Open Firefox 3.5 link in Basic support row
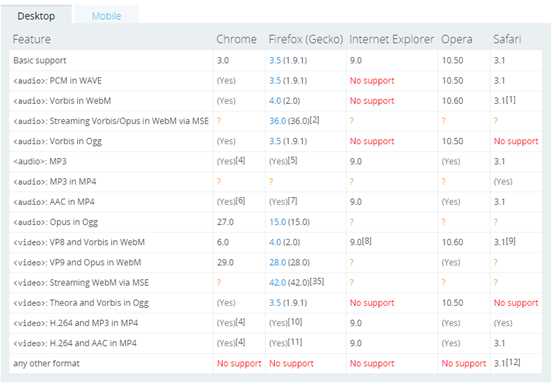Screen dimensions: 558x388 click(x=275, y=60)
